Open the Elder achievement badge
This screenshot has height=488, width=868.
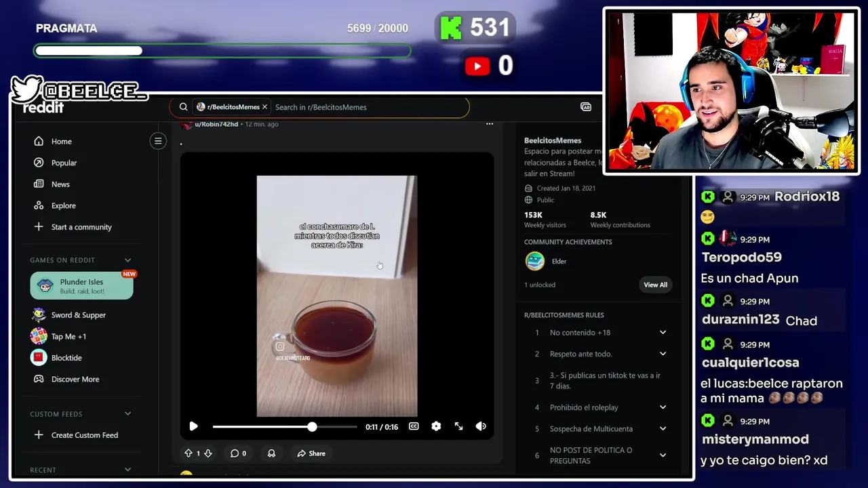click(x=535, y=261)
